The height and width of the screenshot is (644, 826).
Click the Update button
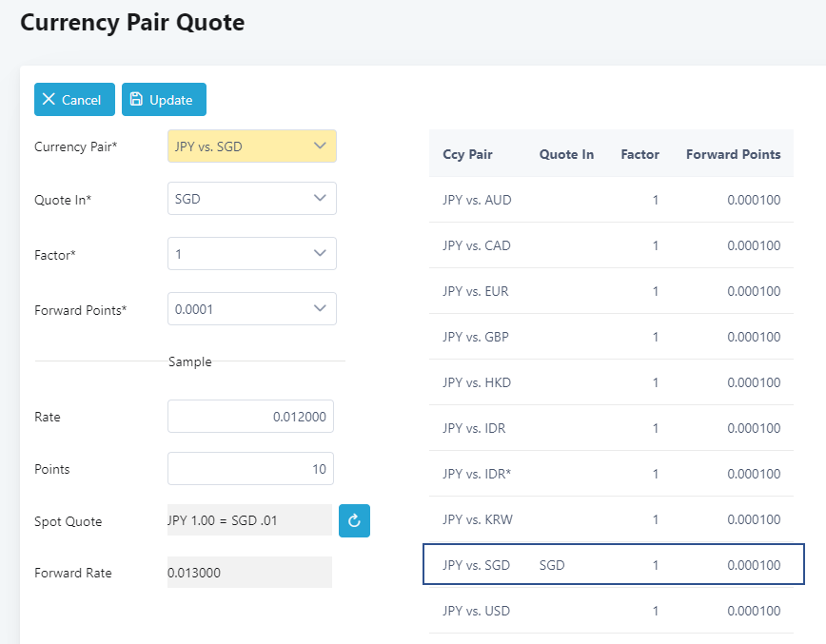click(164, 100)
